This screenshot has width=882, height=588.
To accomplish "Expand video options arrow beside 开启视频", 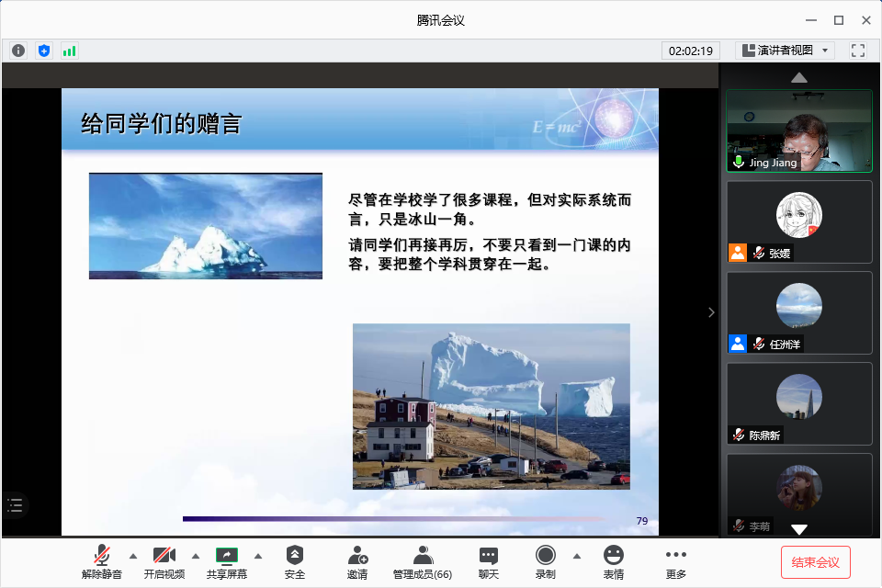I will coord(196,555).
